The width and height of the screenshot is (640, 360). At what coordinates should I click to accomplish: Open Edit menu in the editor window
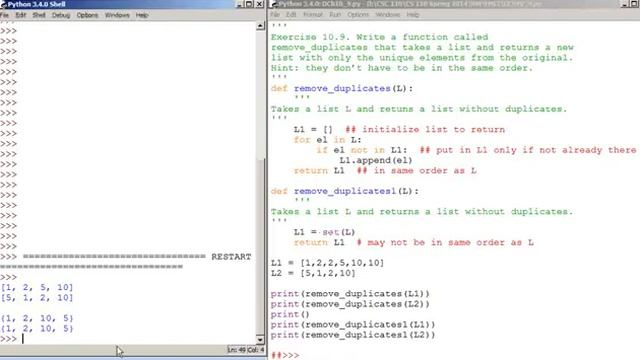click(x=291, y=15)
